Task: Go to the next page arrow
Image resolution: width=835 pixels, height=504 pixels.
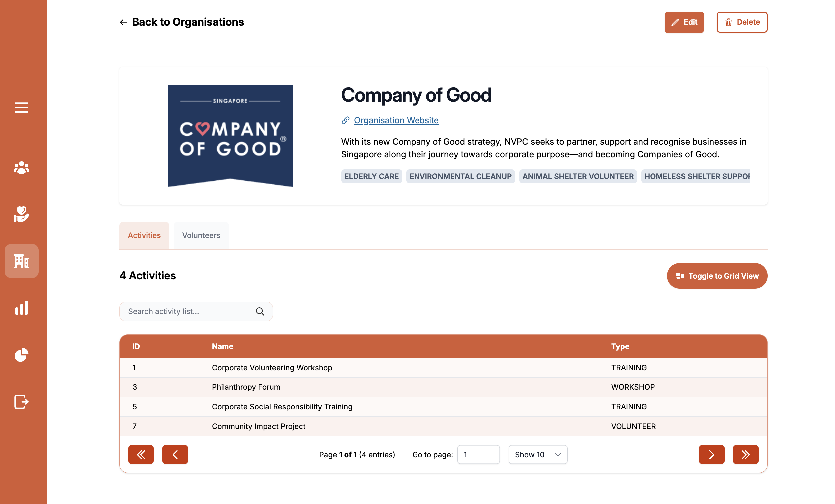Action: pos(711,454)
